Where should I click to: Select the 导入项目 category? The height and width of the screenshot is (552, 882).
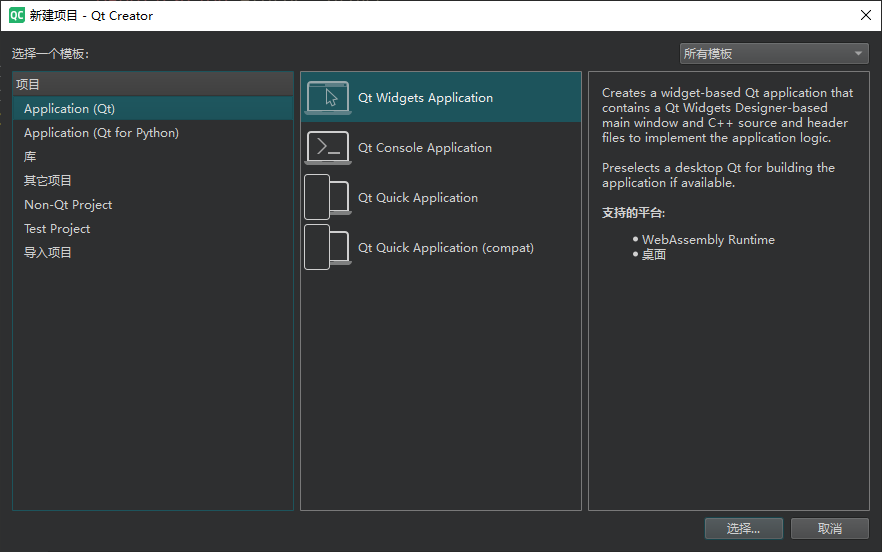(x=153, y=253)
